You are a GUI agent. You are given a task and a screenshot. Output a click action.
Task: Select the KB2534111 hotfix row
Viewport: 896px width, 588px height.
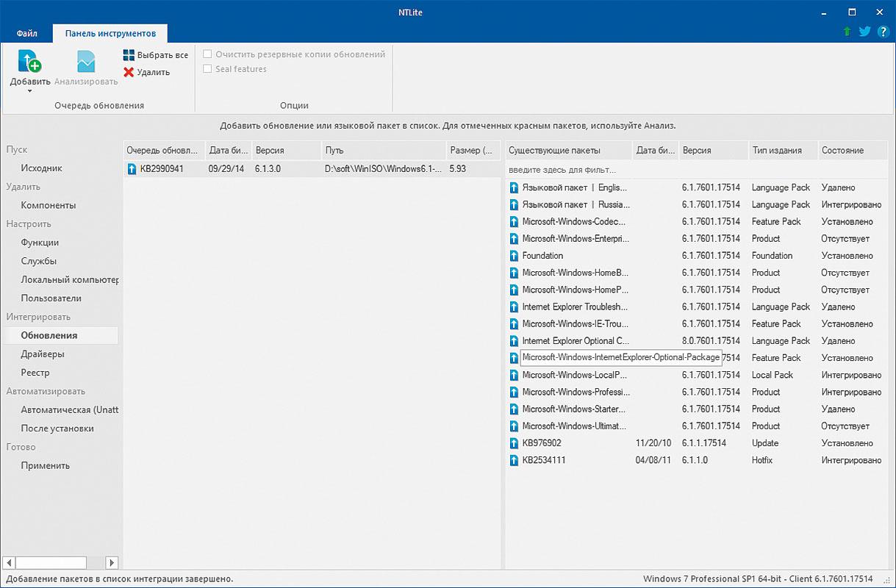tap(544, 460)
